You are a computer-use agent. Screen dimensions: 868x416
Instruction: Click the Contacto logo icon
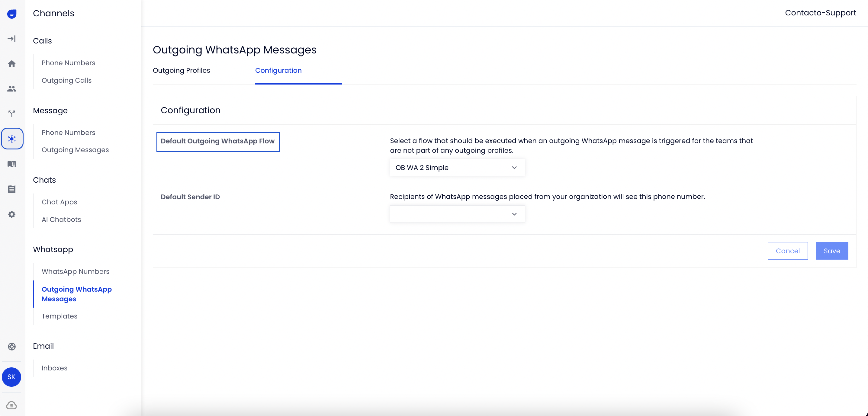click(12, 14)
